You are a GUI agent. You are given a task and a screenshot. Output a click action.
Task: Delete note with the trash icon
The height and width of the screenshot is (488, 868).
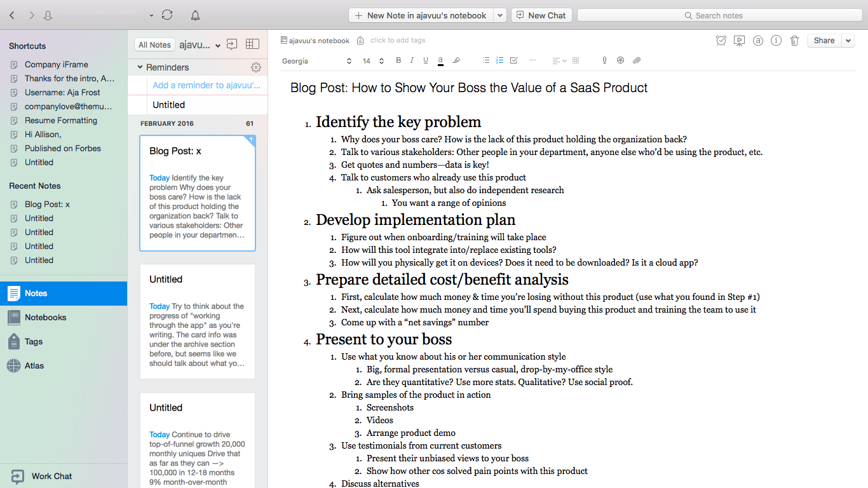(794, 41)
